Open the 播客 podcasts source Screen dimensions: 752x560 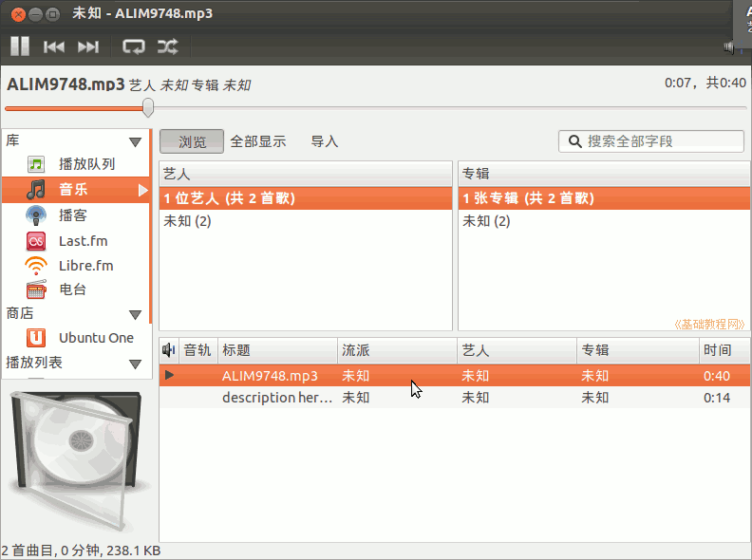[x=73, y=215]
